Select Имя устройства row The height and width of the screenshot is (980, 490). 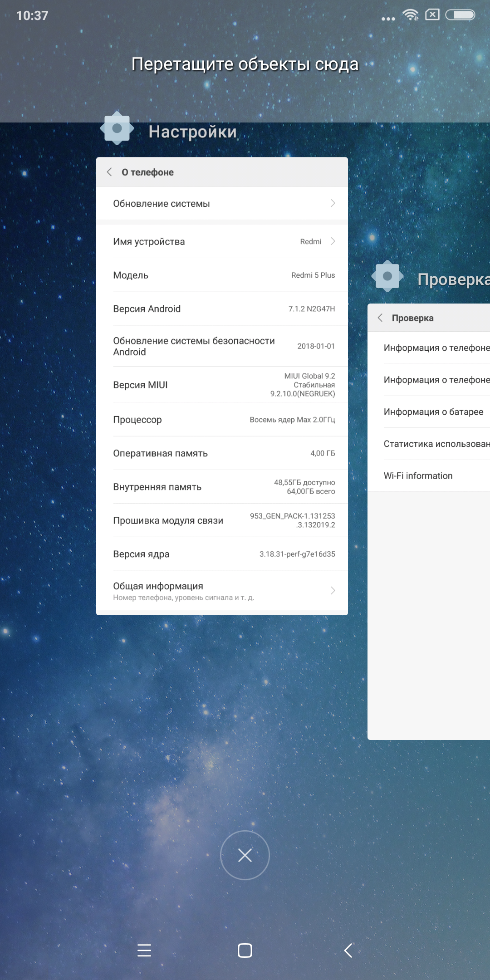pyautogui.click(x=222, y=241)
